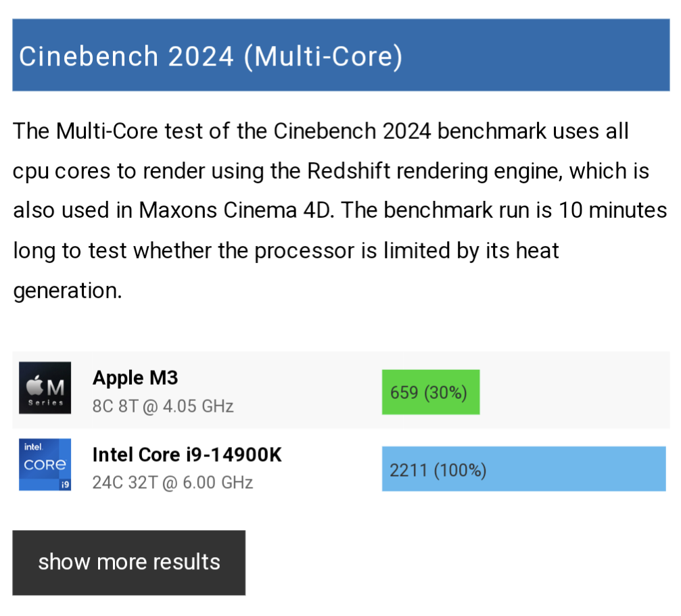Click the 659 (30%) score label
The height and width of the screenshot is (616, 681).
tap(429, 392)
